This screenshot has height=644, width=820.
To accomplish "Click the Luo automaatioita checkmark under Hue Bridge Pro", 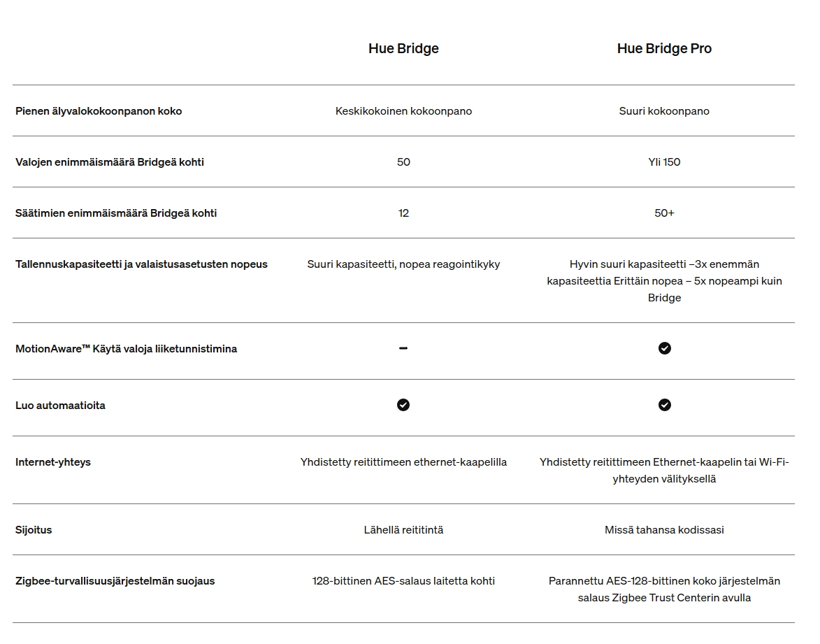I will pos(664,405).
